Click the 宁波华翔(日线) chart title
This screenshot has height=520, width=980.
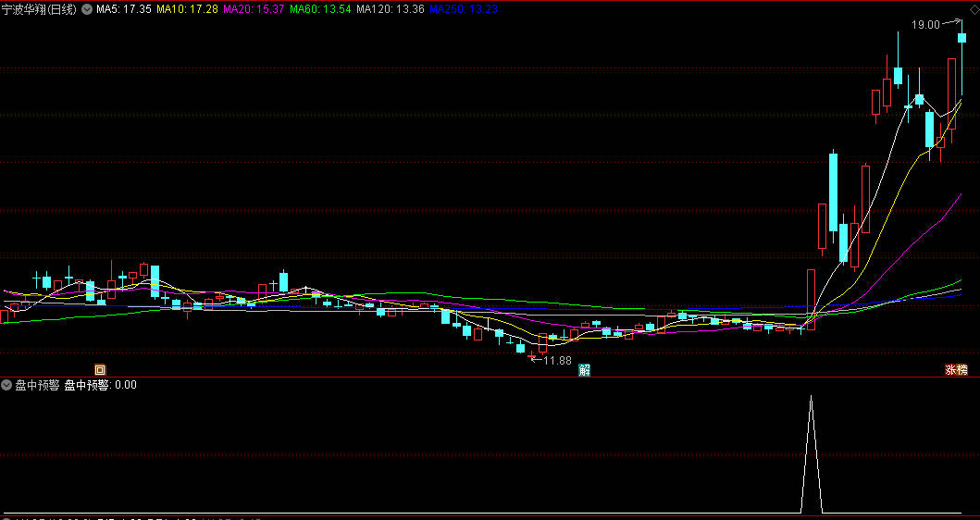tap(39, 9)
